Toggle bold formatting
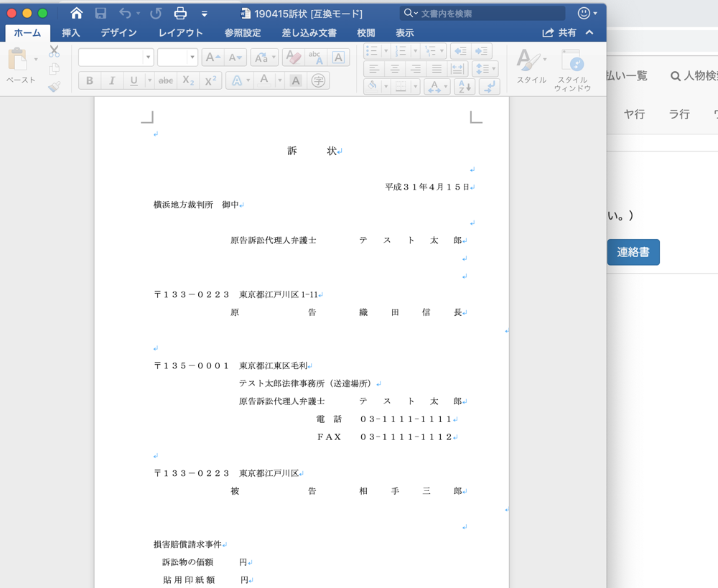 pos(90,81)
